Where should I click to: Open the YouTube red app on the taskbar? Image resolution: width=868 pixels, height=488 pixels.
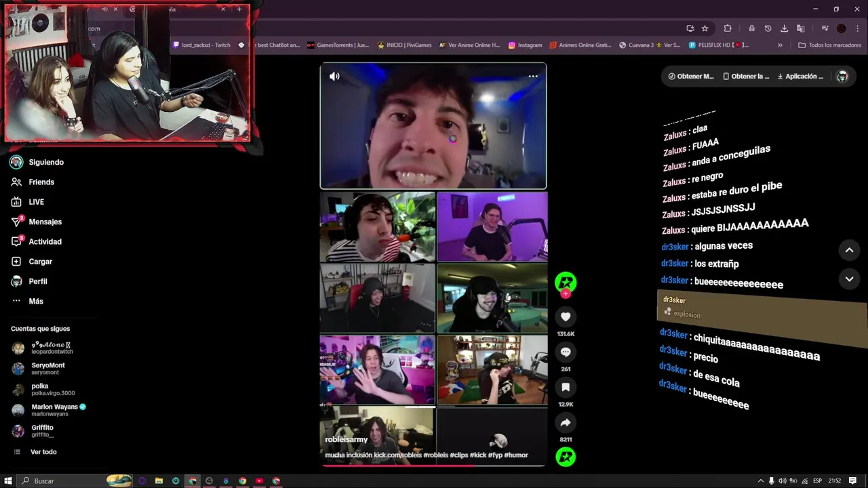259,481
